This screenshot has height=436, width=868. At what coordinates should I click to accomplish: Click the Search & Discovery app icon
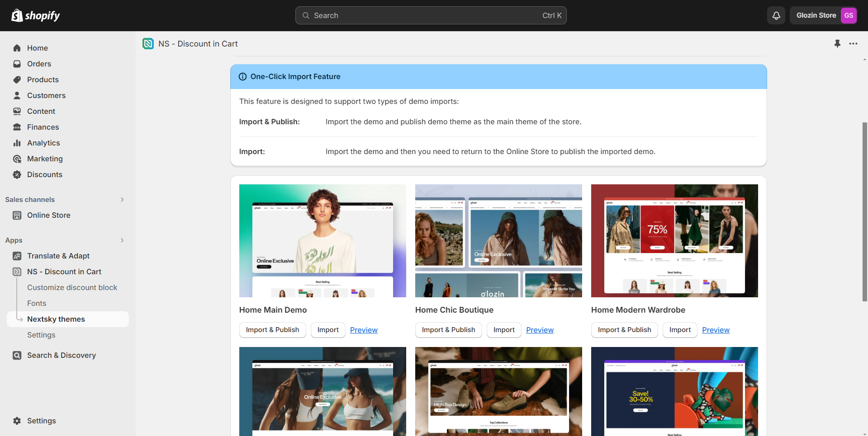click(x=17, y=355)
